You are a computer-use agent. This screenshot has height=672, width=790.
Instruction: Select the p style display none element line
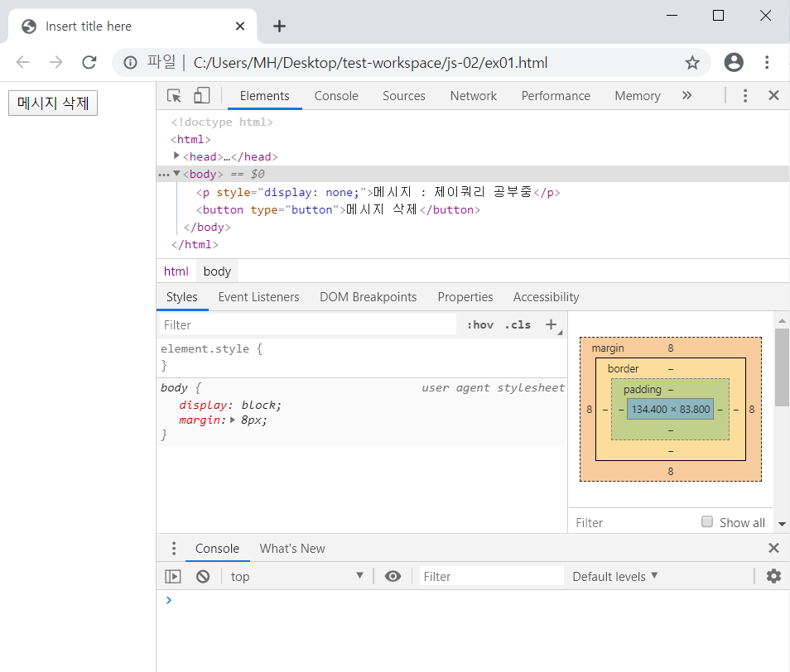[x=378, y=192]
